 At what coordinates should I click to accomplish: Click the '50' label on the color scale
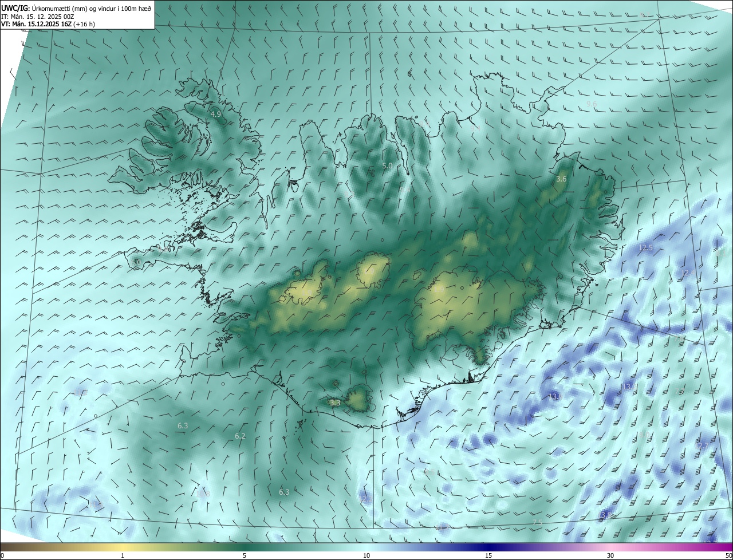(728, 555)
